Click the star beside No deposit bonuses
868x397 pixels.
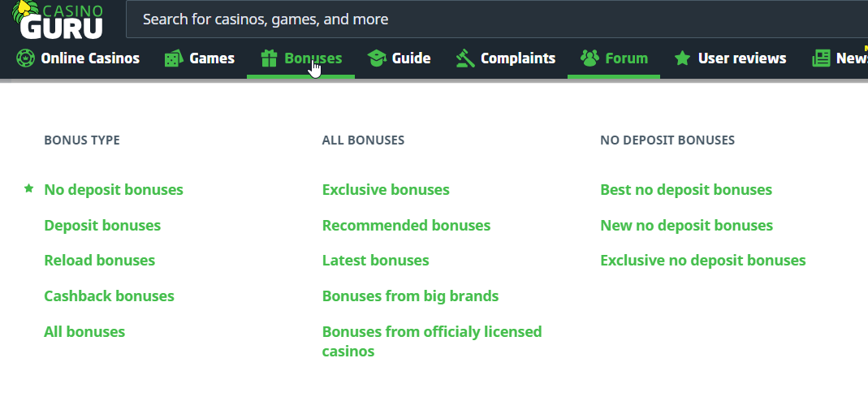click(29, 188)
